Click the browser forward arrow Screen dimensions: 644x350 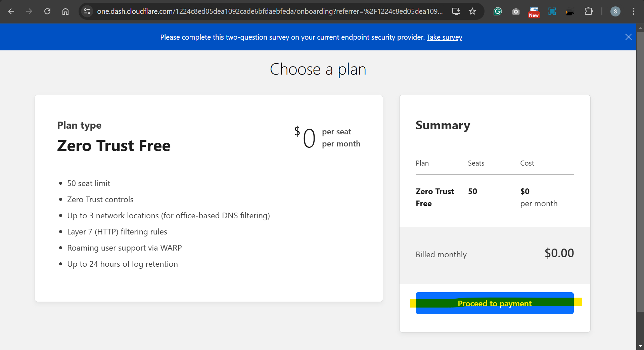pos(29,11)
